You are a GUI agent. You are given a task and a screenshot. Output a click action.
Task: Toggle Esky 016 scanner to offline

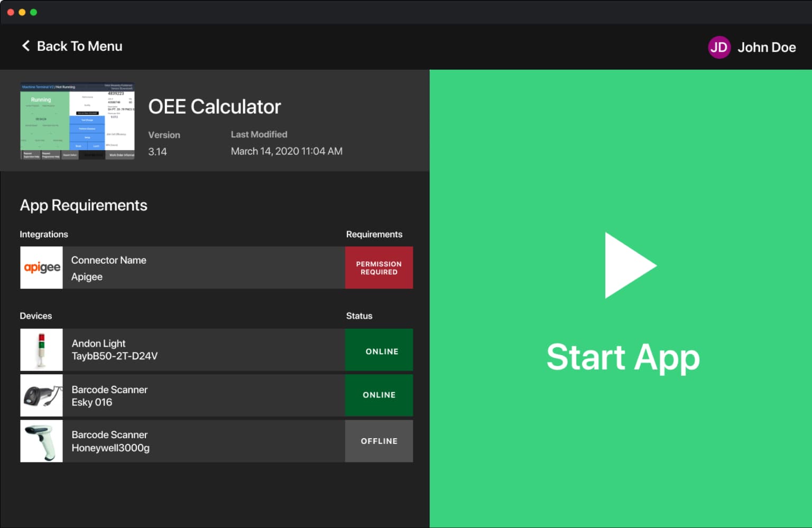(x=379, y=395)
